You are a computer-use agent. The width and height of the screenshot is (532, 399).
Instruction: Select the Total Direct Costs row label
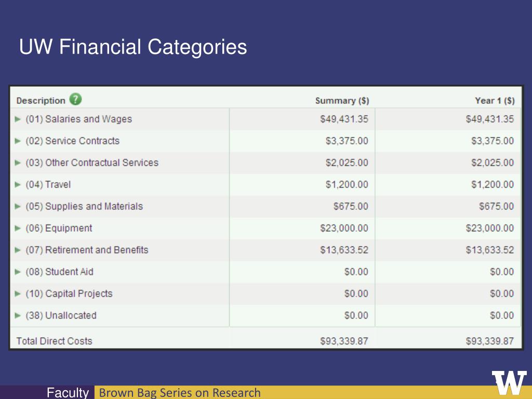[54, 341]
